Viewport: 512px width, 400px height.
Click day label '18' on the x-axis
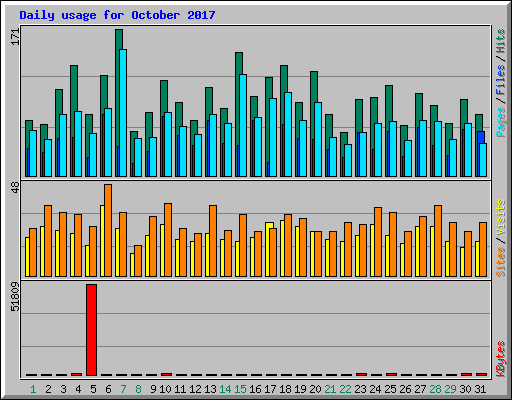(285, 389)
